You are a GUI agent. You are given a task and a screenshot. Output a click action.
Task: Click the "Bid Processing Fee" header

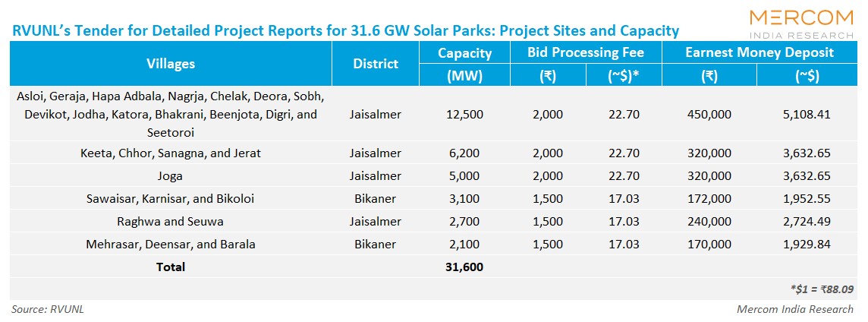point(586,52)
